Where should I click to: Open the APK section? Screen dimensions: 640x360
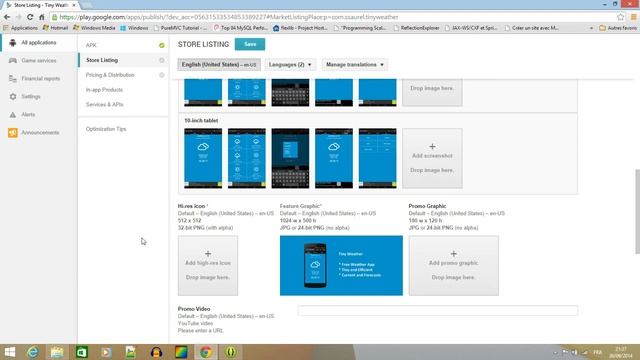click(x=91, y=45)
